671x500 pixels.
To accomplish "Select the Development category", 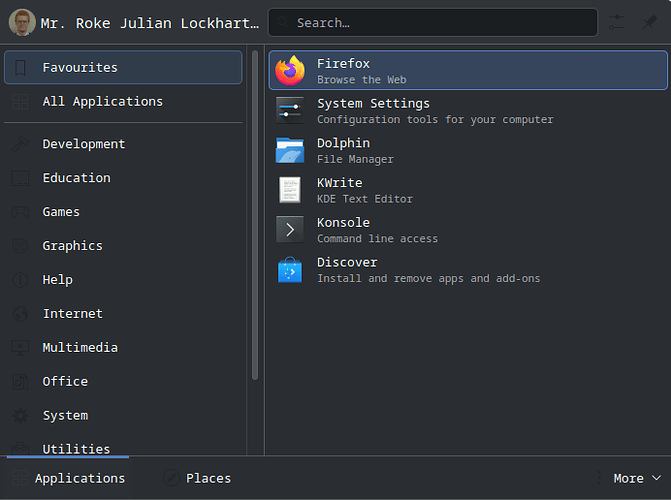I will pyautogui.click(x=123, y=144).
